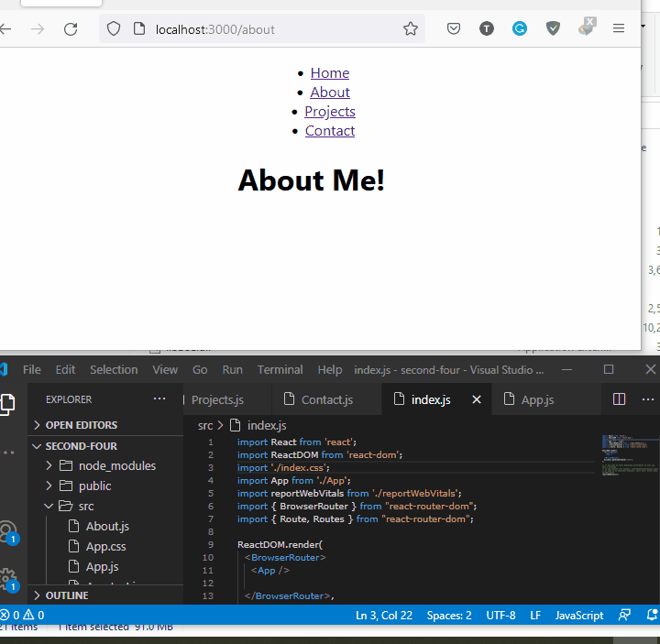Save page to Pocket
Screen dimensions: 660x644
click(x=454, y=28)
